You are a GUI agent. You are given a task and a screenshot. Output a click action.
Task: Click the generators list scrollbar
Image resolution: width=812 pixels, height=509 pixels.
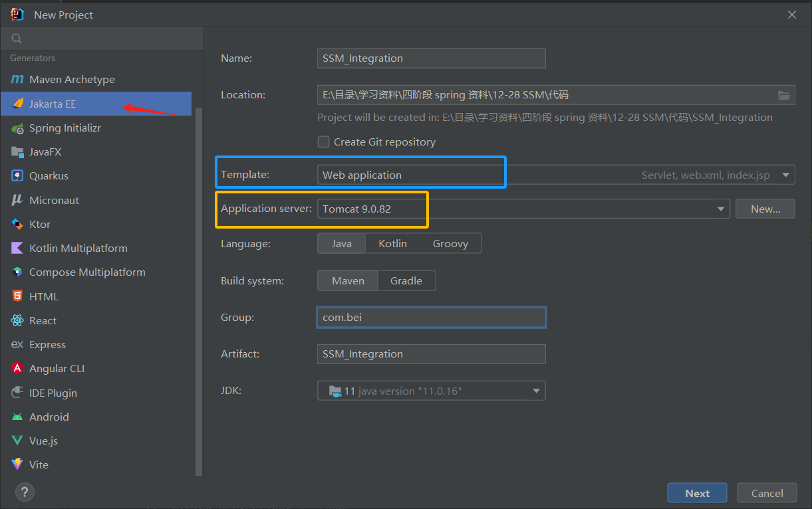pyautogui.click(x=198, y=292)
